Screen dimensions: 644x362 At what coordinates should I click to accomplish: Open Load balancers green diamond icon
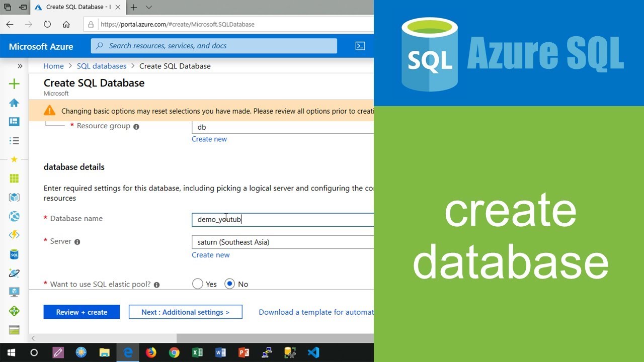coord(14,311)
